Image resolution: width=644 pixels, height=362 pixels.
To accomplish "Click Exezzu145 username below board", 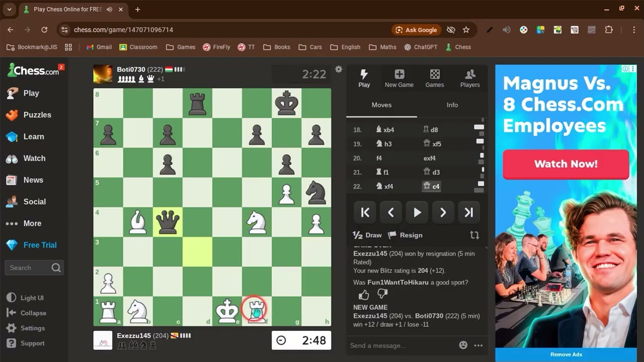I will click(x=134, y=335).
